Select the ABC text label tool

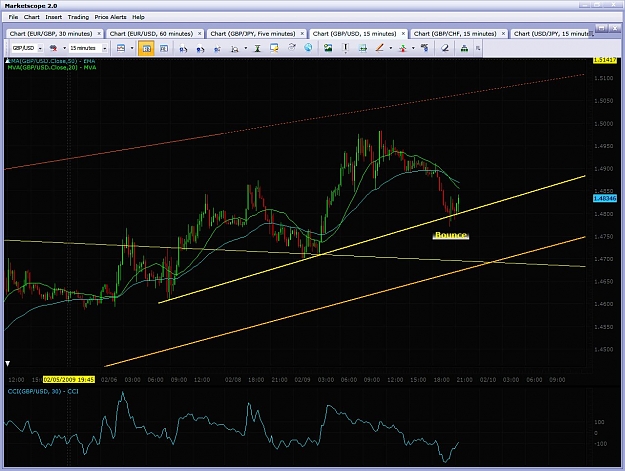pyautogui.click(x=425, y=48)
